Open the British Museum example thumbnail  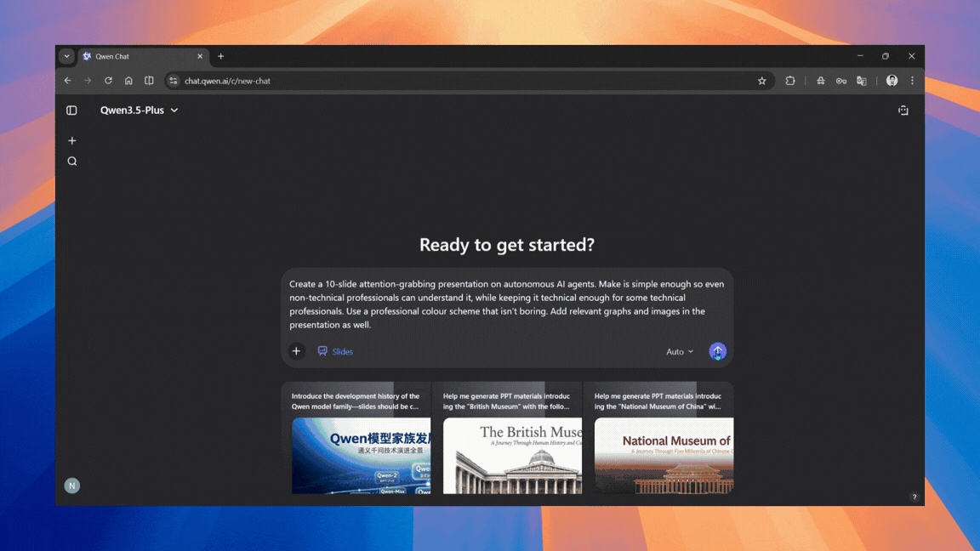(x=512, y=456)
